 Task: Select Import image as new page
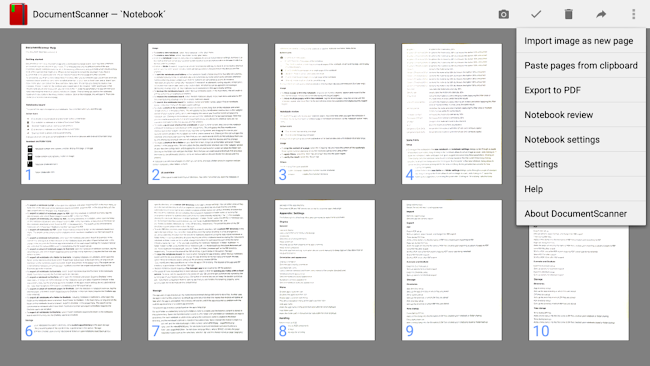581,41
